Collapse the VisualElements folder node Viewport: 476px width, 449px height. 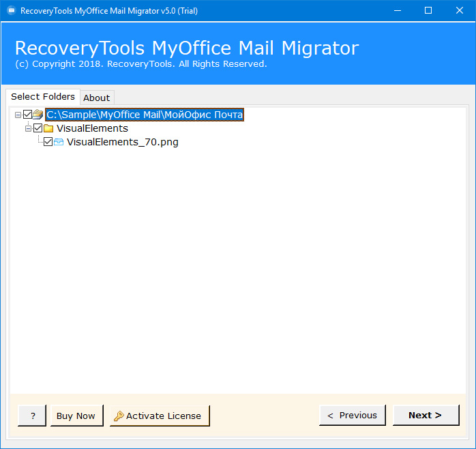tap(28, 128)
